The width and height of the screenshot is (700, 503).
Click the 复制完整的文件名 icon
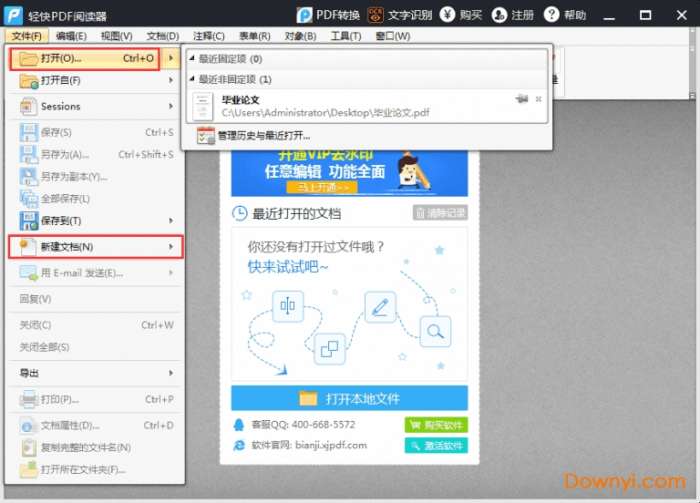tap(29, 448)
